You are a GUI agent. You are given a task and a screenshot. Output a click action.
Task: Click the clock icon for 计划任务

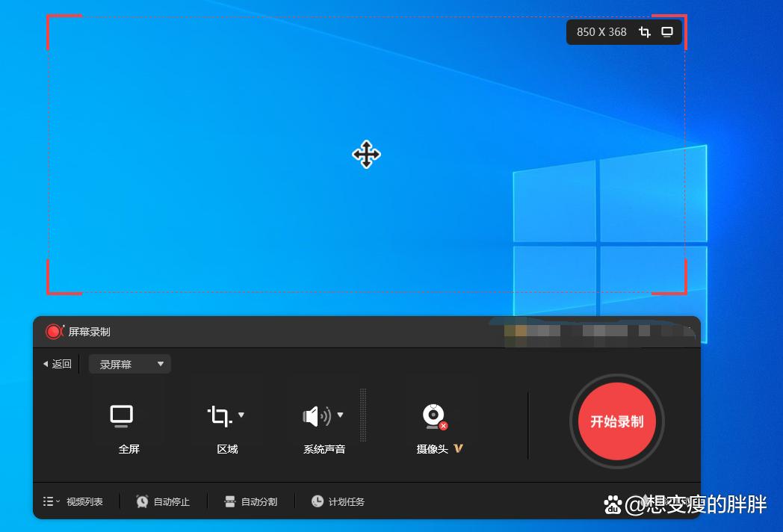pyautogui.click(x=317, y=501)
